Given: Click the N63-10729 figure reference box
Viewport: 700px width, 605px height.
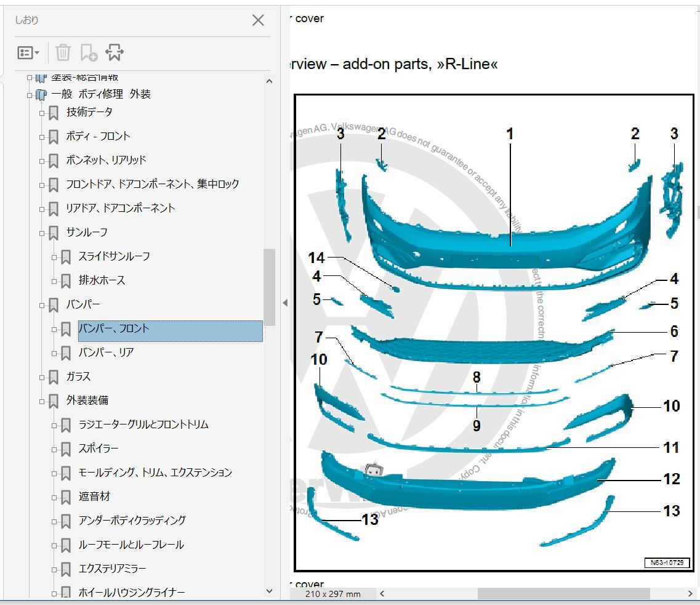Looking at the screenshot, I should pos(667,562).
